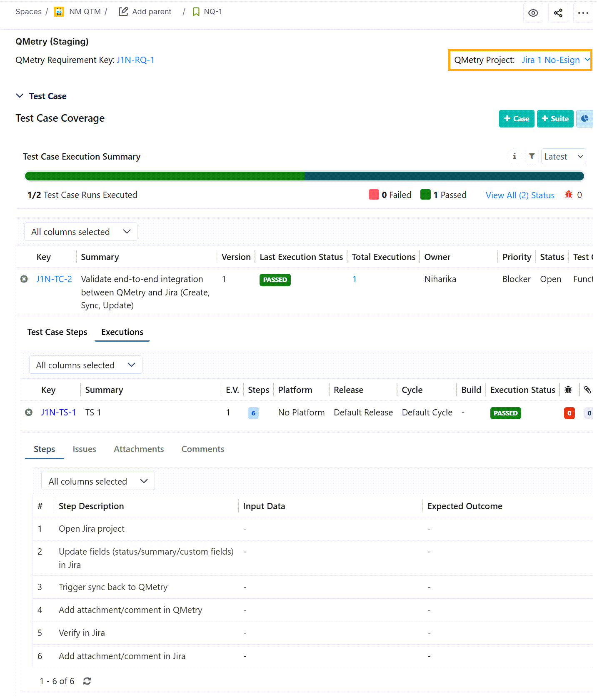597x700 pixels.
Task: Click the watch eye icon
Action: (533, 13)
